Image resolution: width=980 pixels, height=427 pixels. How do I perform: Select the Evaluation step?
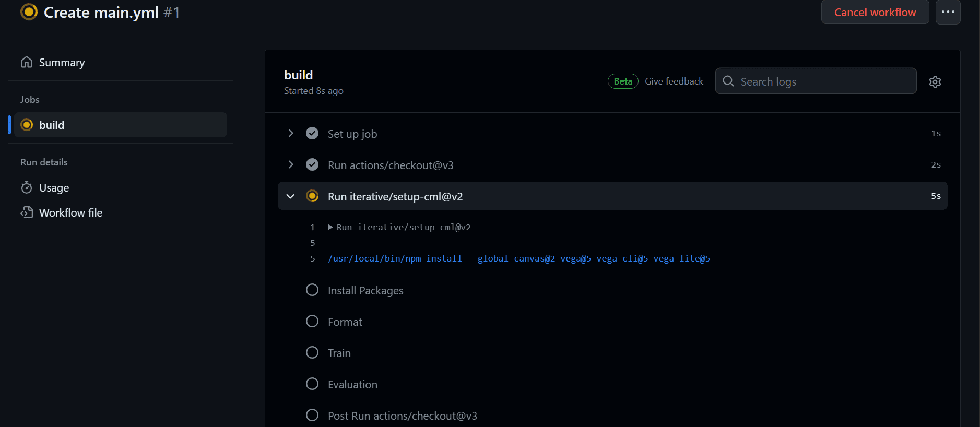coord(352,385)
